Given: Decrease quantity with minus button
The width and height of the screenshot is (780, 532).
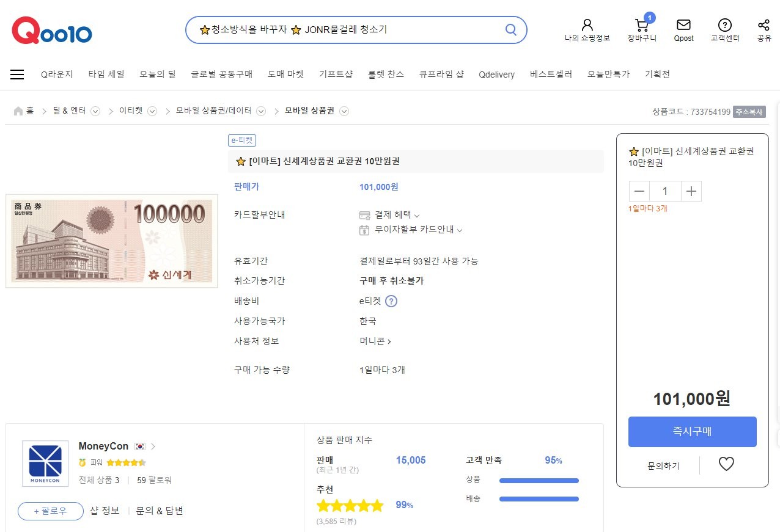Looking at the screenshot, I should 639,192.
